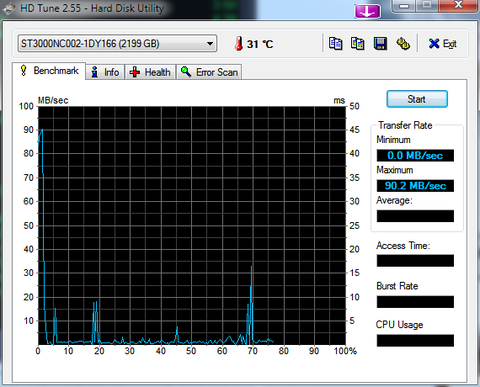Switch to the Benchmark tab

[x=49, y=71]
